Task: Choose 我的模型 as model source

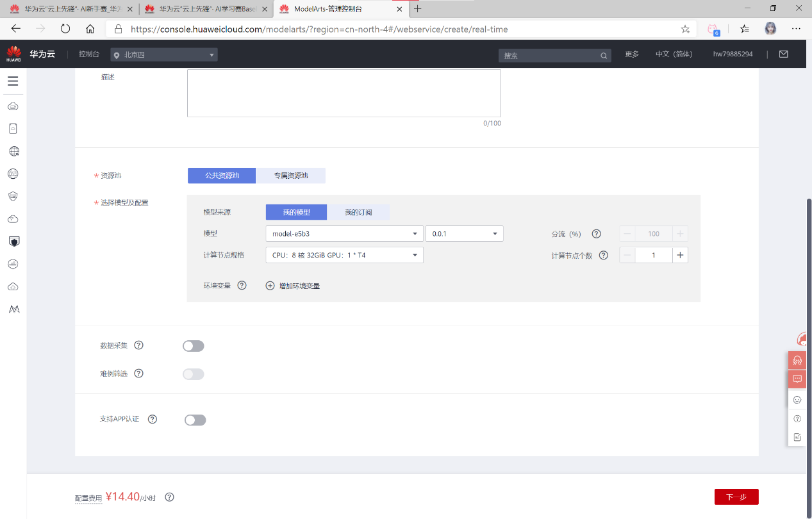Action: tap(296, 212)
